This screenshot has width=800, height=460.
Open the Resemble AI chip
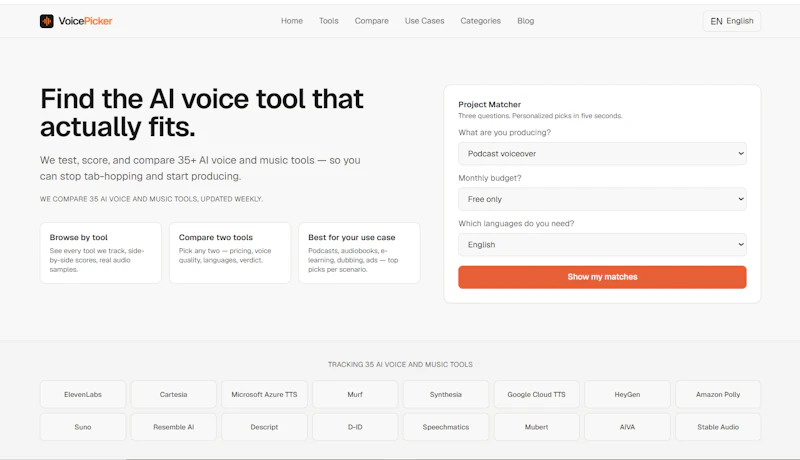[x=173, y=427]
